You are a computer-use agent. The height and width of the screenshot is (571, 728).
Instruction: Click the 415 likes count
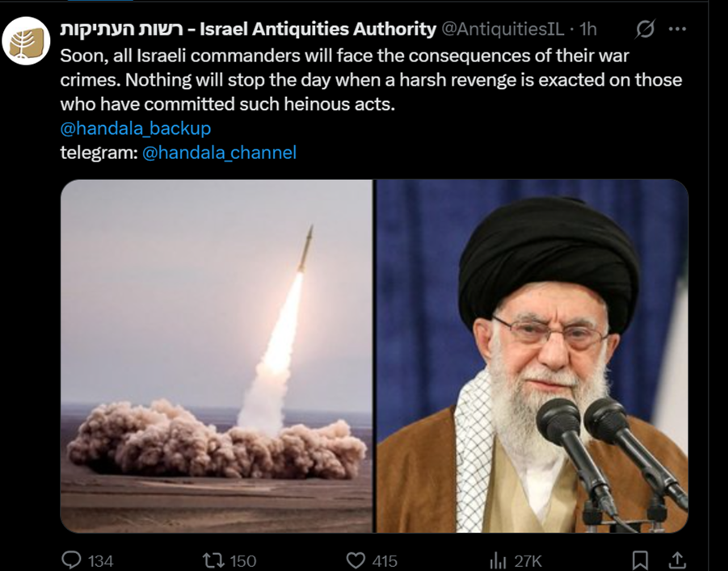[x=385, y=561]
